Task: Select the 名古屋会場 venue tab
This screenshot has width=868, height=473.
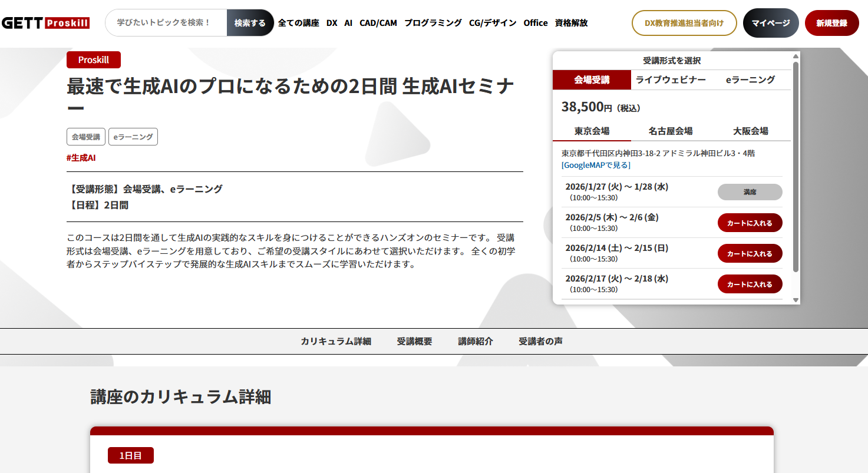Action: pos(671,131)
